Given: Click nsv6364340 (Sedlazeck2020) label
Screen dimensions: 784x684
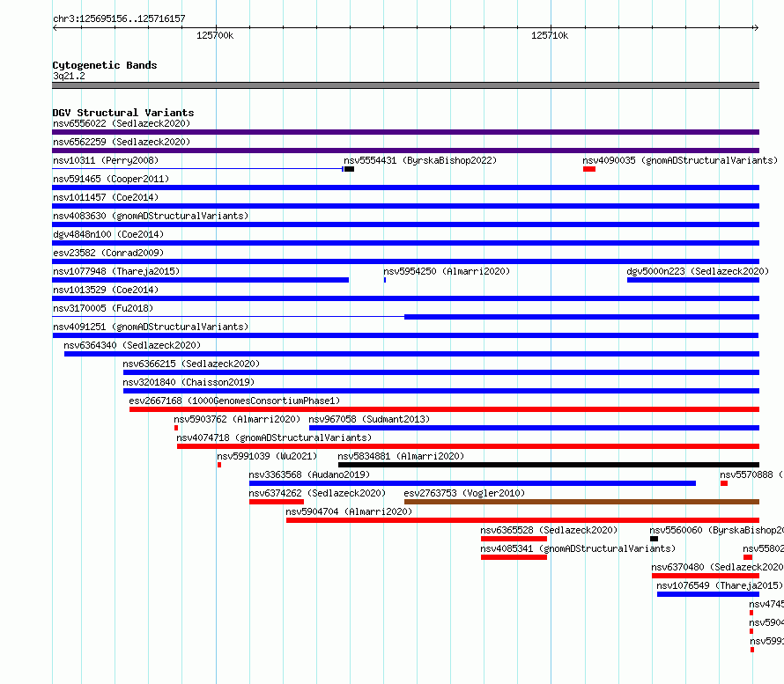Looking at the screenshot, I should (132, 345).
